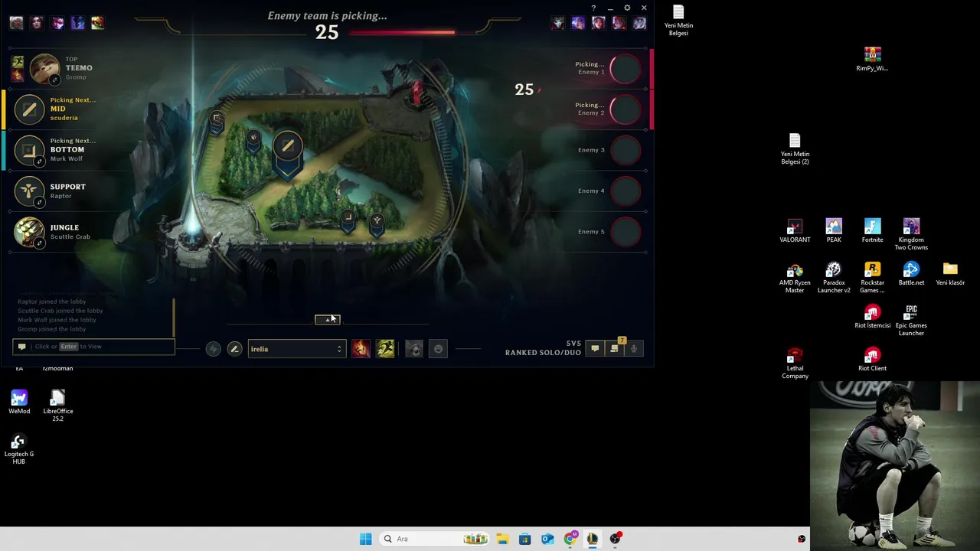Click the top lane marker on map
Screen dimensions: 980x551
click(217, 121)
